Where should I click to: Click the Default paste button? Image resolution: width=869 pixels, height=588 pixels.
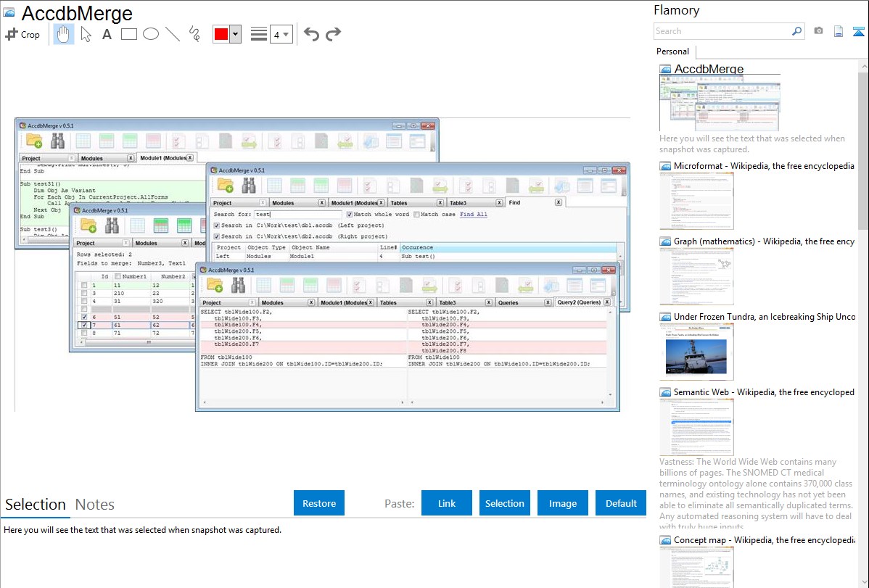[621, 503]
